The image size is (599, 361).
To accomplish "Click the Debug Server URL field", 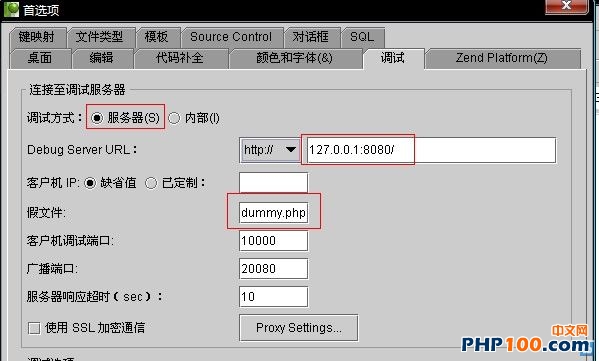I will pyautogui.click(x=431, y=150).
